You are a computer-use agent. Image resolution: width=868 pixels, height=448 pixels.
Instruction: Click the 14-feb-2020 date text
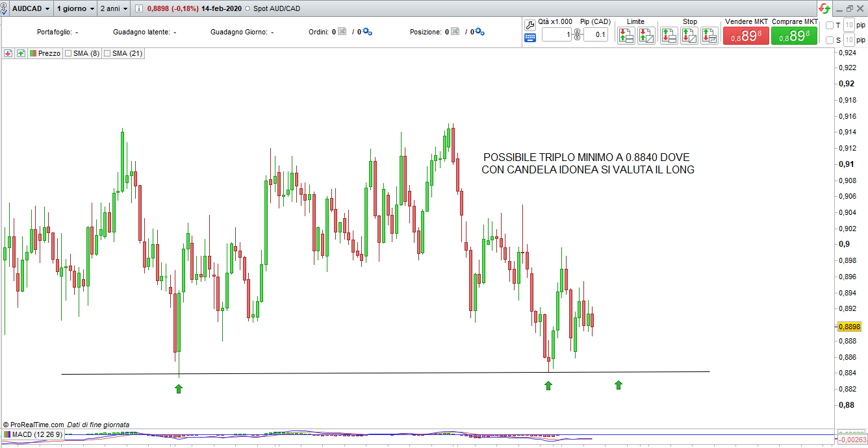tap(222, 8)
